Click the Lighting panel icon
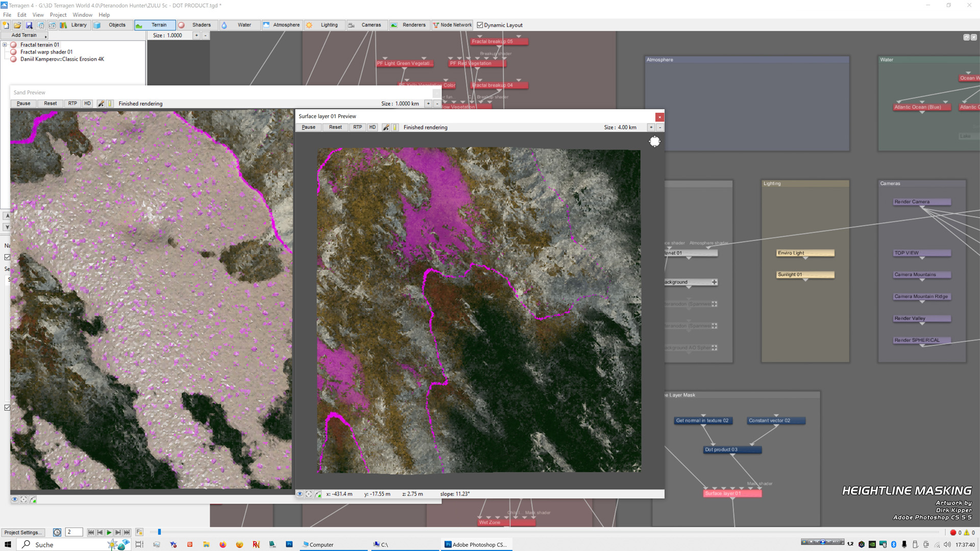 (x=309, y=25)
